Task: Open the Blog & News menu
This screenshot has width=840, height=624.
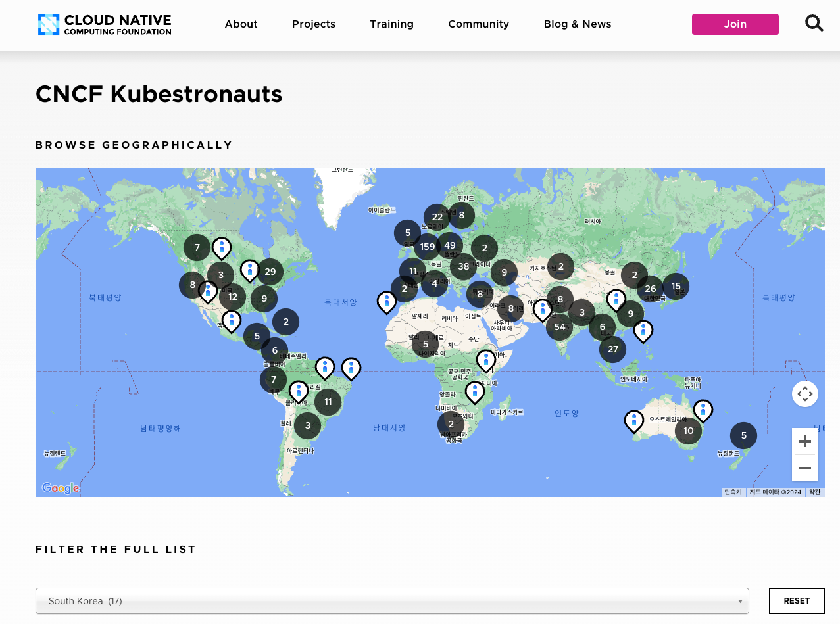Action: coord(578,24)
